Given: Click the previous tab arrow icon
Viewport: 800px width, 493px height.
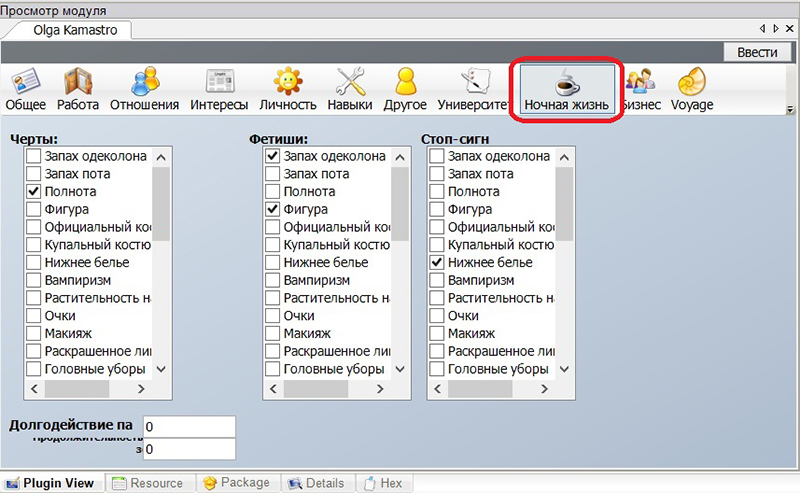Looking at the screenshot, I should (762, 29).
